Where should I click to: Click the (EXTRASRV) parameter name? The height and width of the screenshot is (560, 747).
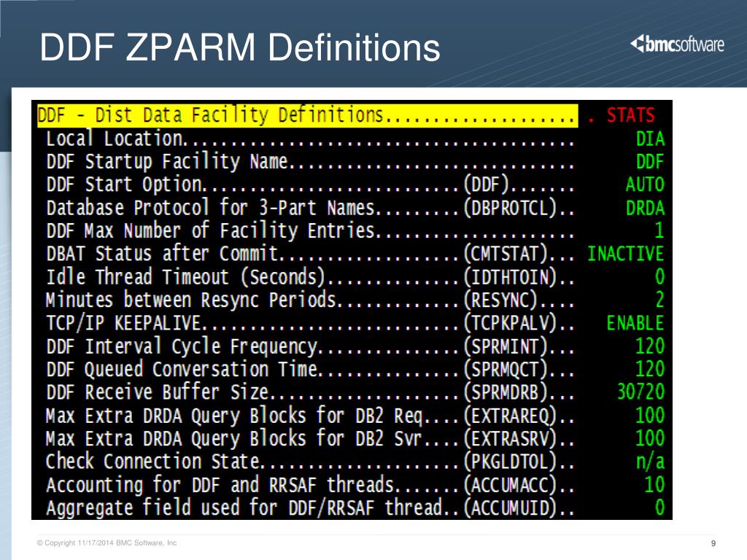510,438
